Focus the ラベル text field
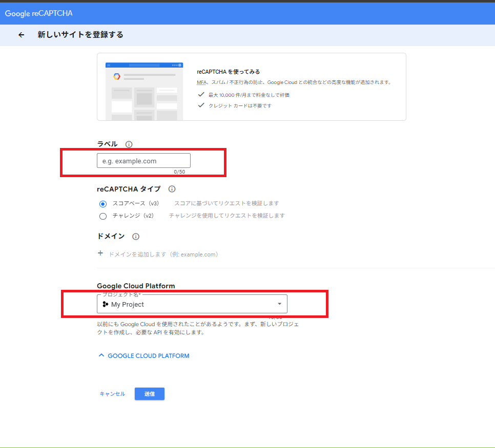 143,161
